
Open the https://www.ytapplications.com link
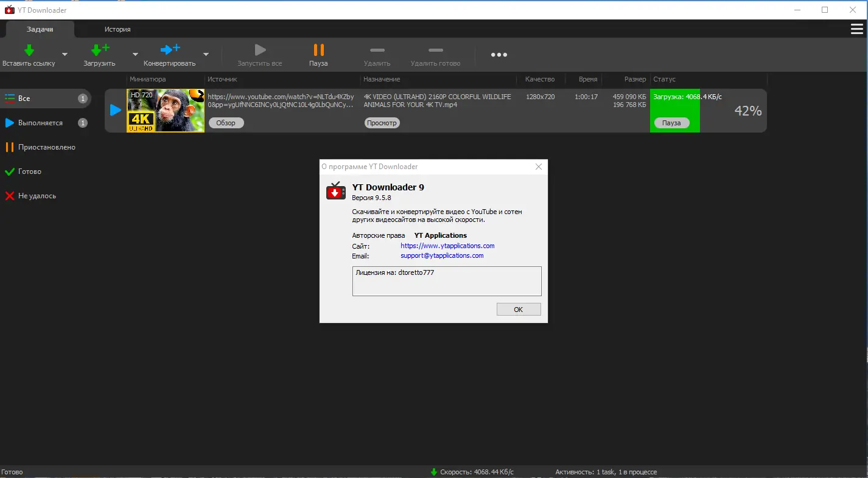[447, 246]
